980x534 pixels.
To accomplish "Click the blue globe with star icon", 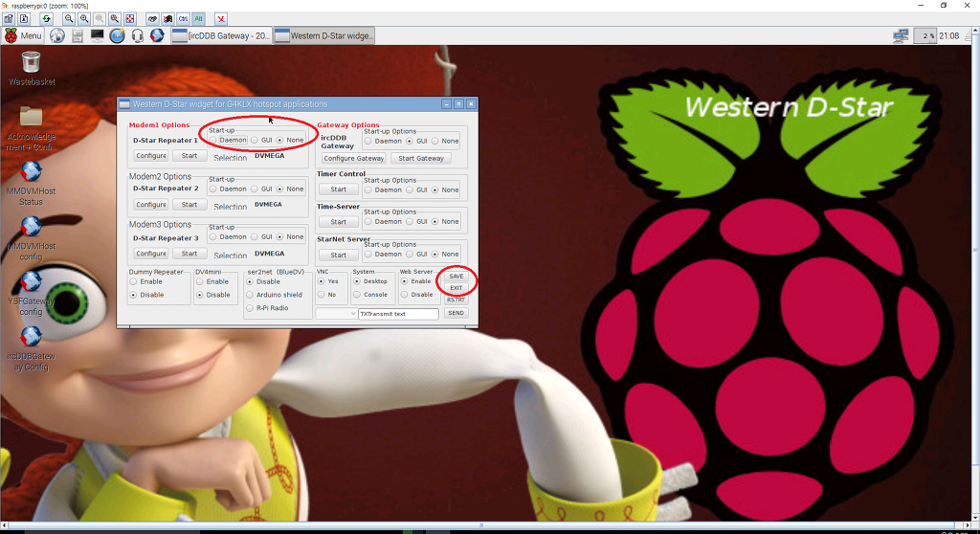I will tap(117, 35).
